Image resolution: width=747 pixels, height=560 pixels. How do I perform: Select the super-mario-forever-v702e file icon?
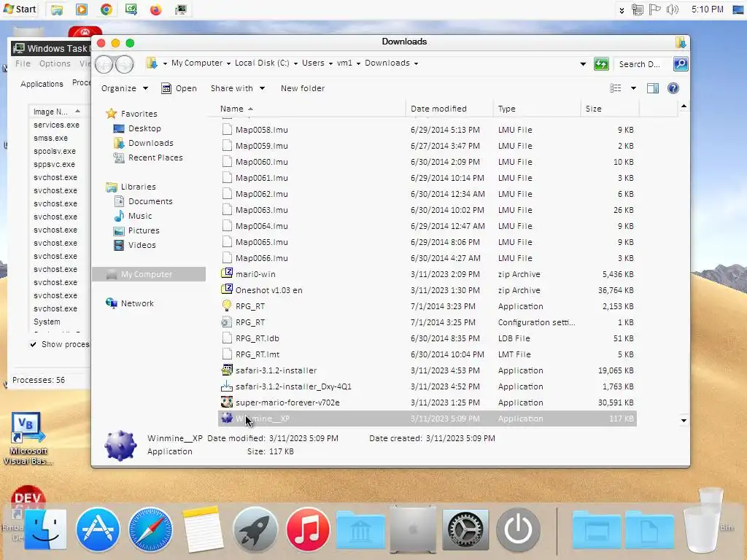click(227, 402)
